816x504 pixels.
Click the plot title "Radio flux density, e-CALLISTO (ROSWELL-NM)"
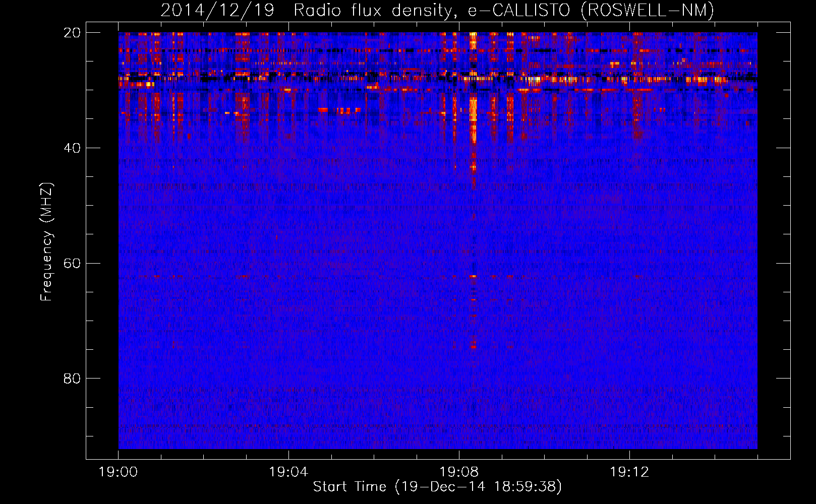[503, 11]
